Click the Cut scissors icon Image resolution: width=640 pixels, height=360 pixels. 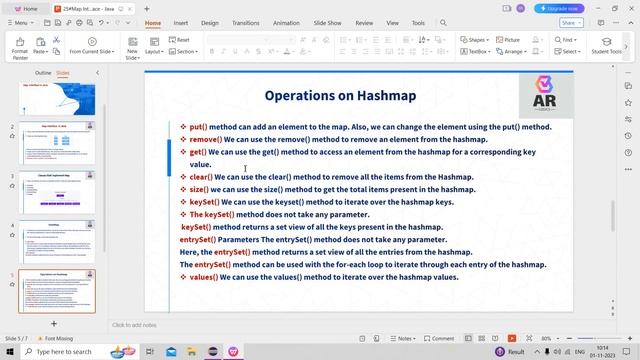[56, 40]
